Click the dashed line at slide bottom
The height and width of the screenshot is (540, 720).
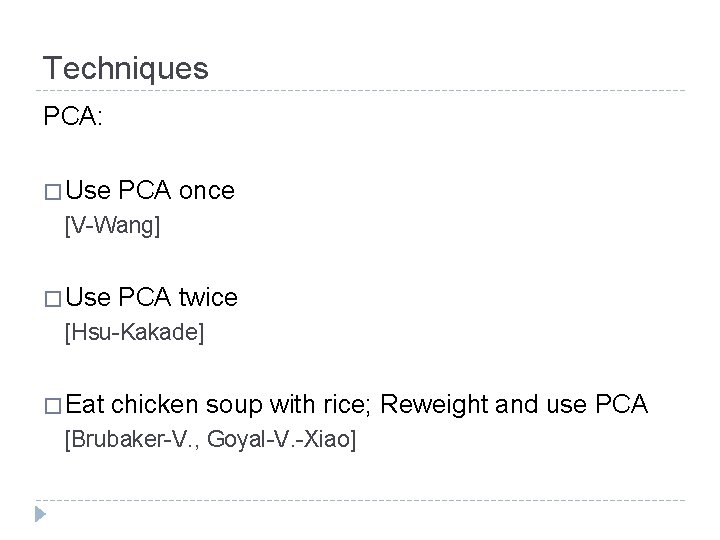(362, 500)
